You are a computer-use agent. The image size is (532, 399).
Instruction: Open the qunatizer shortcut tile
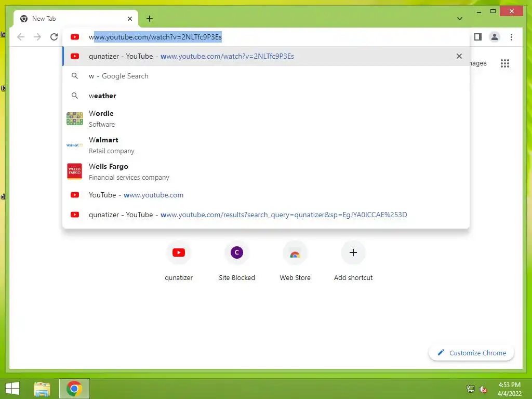pyautogui.click(x=179, y=261)
